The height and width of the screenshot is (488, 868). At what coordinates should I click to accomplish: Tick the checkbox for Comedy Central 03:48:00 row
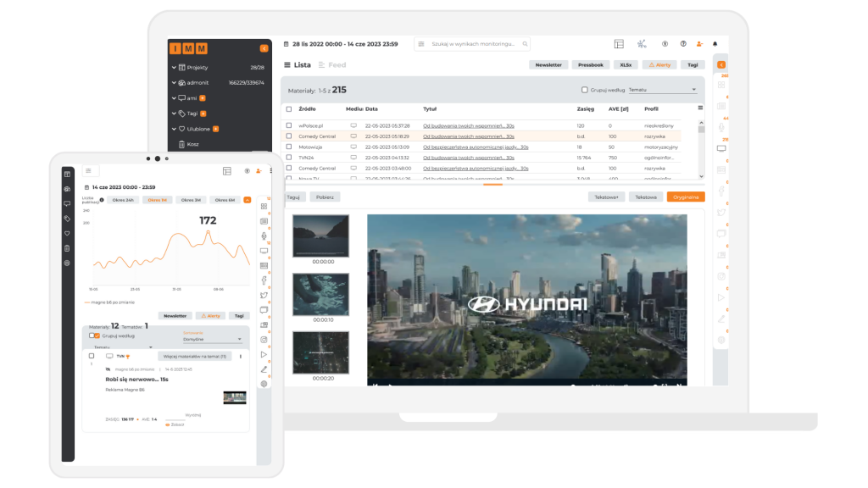point(289,169)
